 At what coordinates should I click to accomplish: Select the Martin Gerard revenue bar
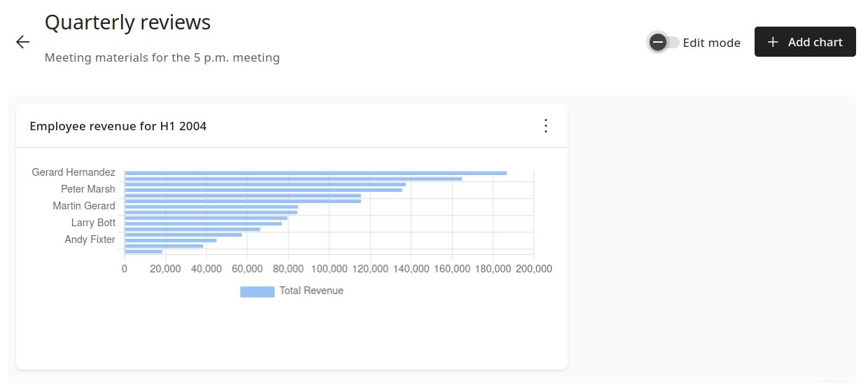tap(211, 207)
